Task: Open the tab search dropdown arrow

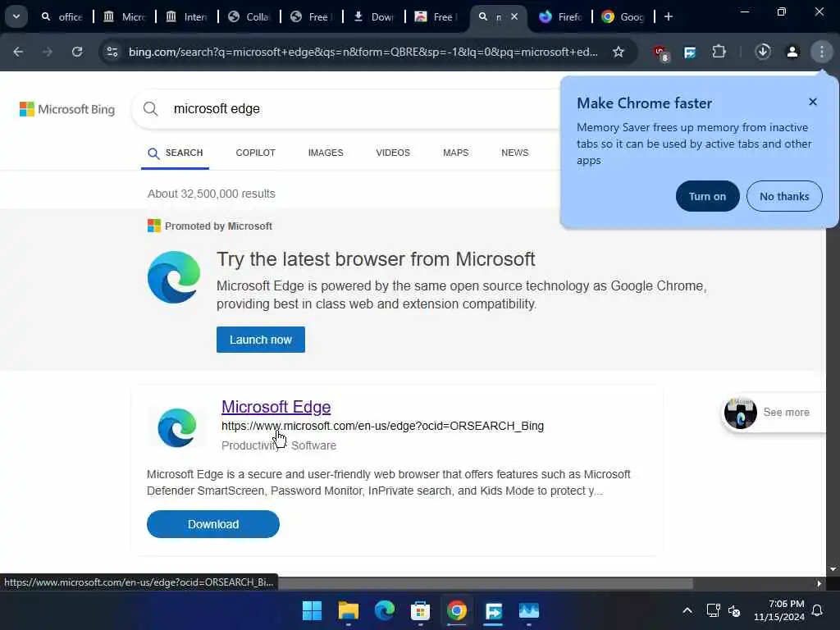Action: coord(16,16)
